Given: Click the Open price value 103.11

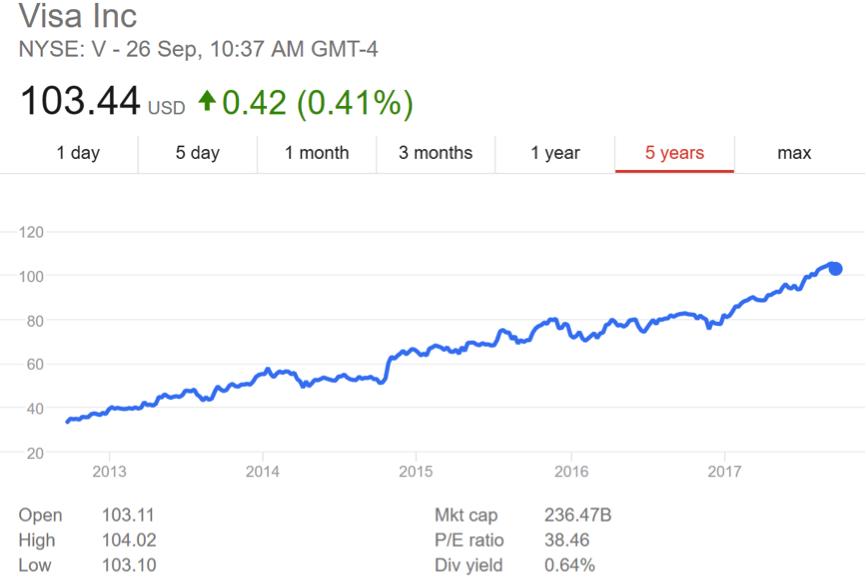Looking at the screenshot, I should tap(128, 516).
